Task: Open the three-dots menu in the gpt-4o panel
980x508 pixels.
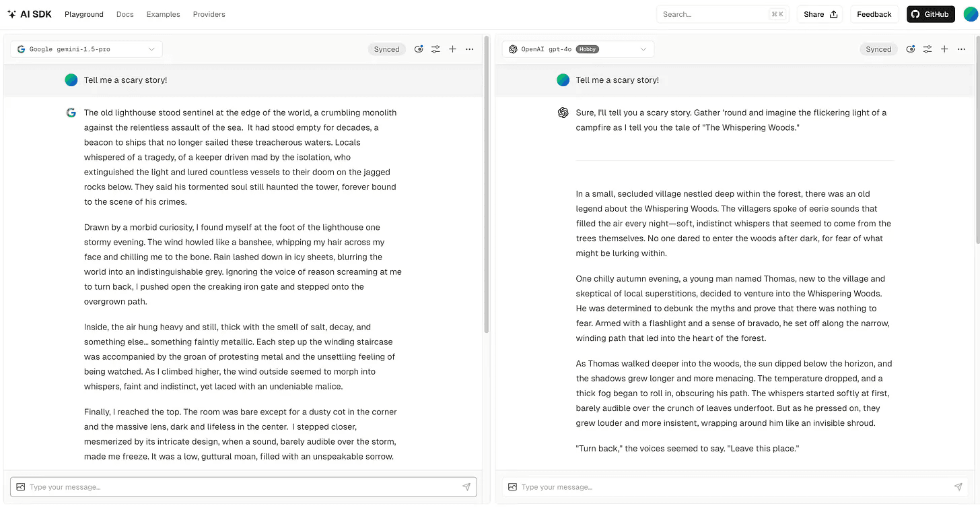Action: pos(961,49)
